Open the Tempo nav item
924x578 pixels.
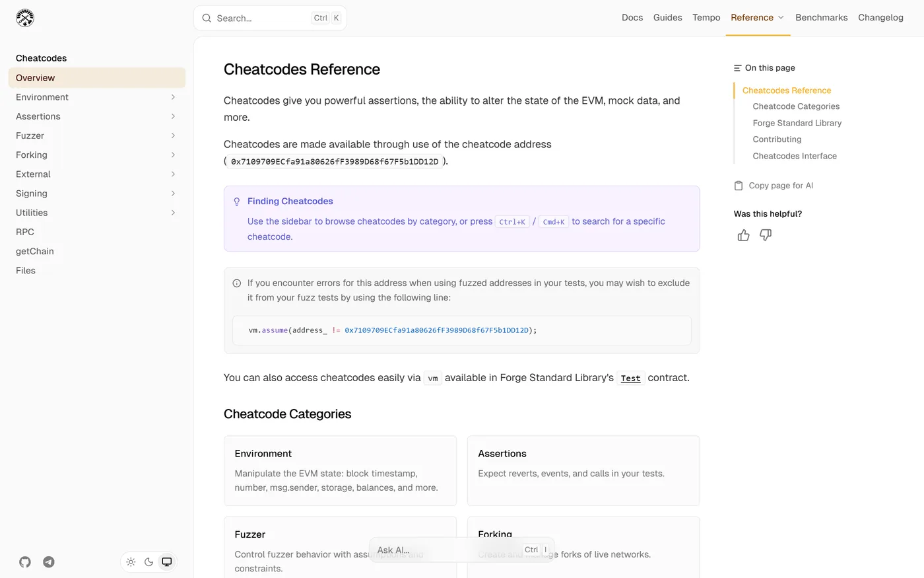tap(706, 18)
